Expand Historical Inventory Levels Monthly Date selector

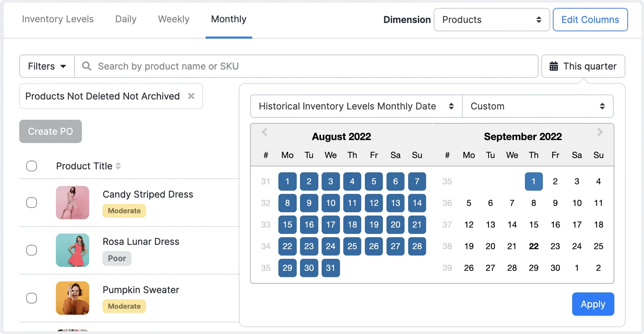(x=356, y=106)
